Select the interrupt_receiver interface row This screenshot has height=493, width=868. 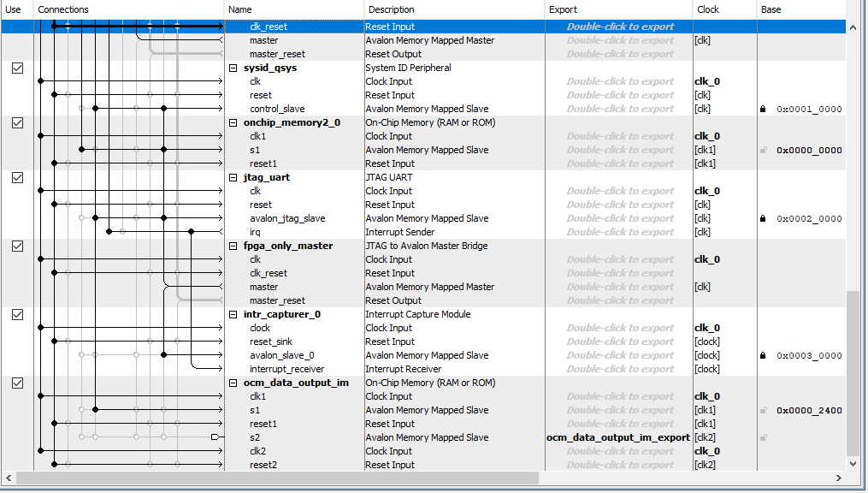coord(286,369)
